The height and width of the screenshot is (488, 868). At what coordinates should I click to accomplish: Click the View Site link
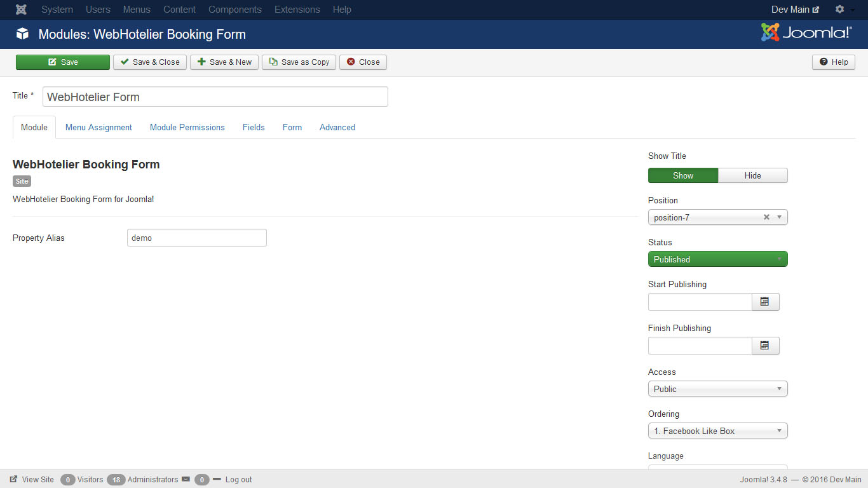pos(38,480)
